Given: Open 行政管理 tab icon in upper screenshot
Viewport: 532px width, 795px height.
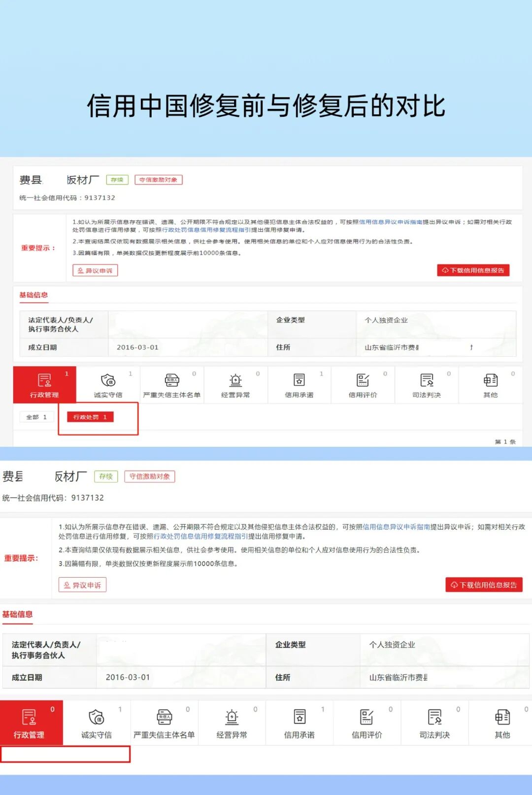Looking at the screenshot, I should pos(44,380).
